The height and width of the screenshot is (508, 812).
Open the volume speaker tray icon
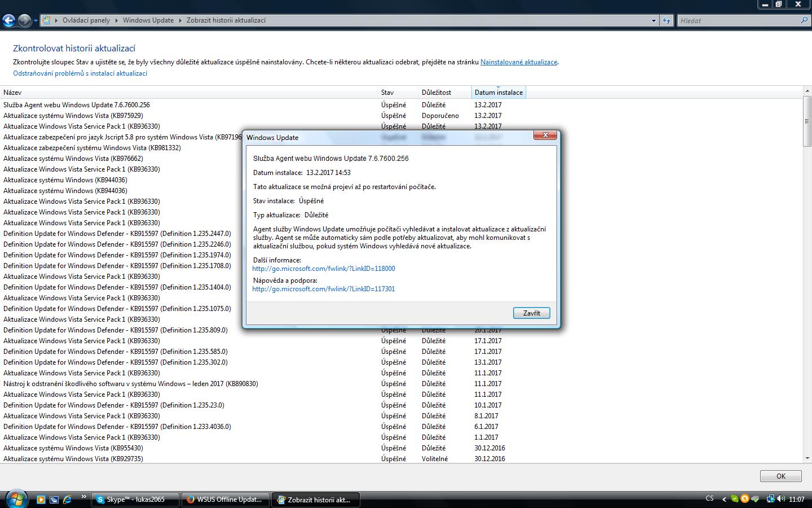pos(781,499)
